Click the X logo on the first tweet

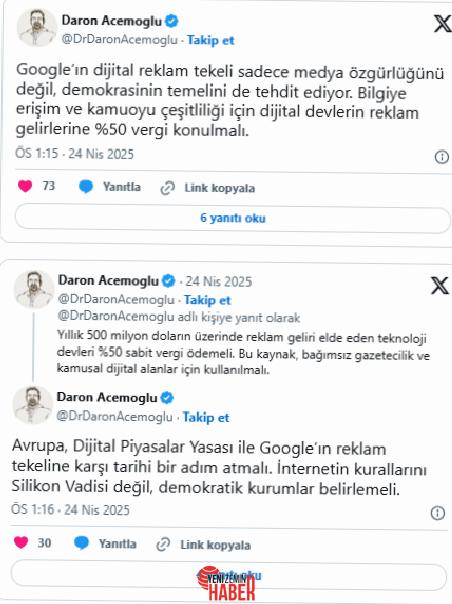coord(442,24)
